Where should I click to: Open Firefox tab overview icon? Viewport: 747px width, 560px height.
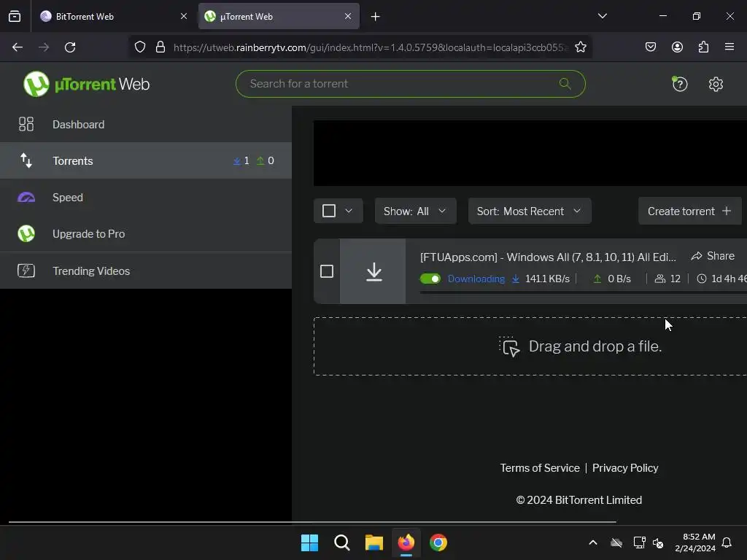pyautogui.click(x=15, y=17)
